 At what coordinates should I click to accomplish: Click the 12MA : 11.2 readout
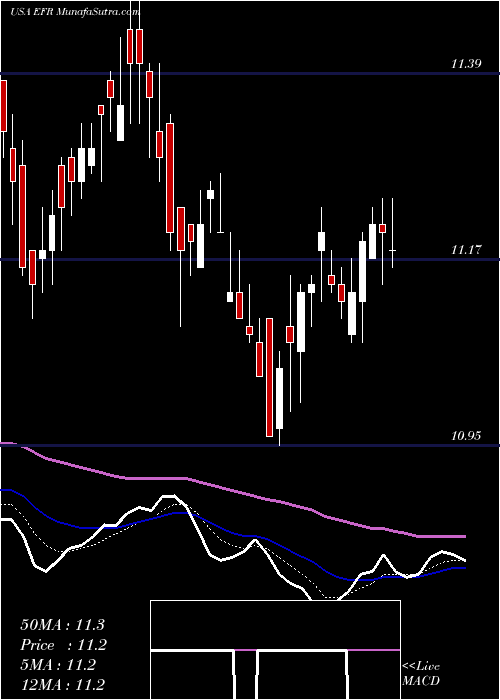[x=62, y=684]
